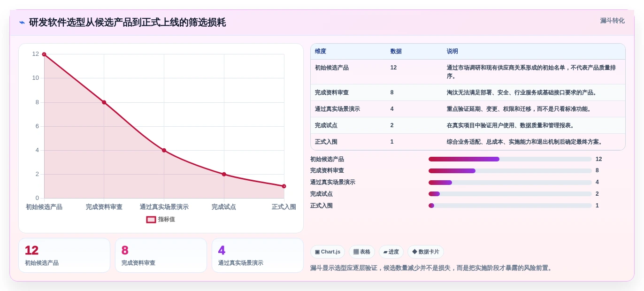Click the table value 12 for 初始候选产品
Viewport: 644px width, 291px height.
393,68
